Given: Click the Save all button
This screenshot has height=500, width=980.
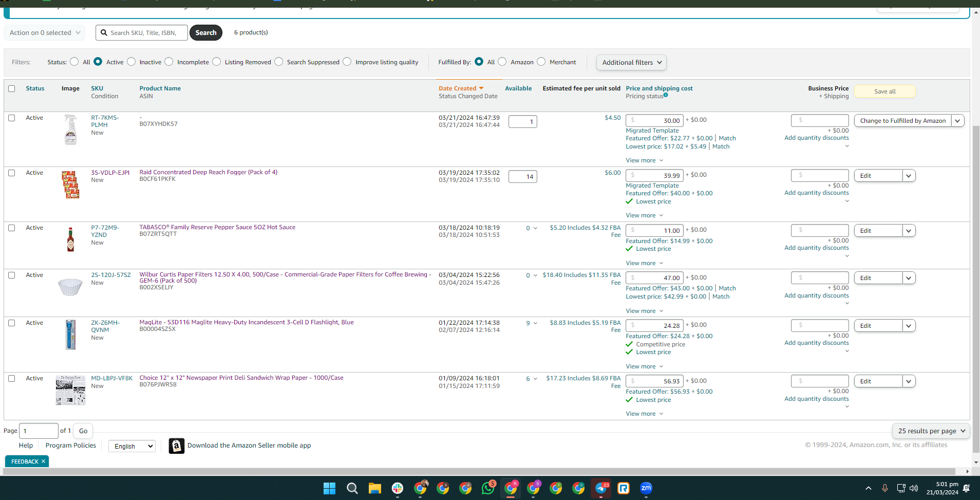Looking at the screenshot, I should point(884,91).
